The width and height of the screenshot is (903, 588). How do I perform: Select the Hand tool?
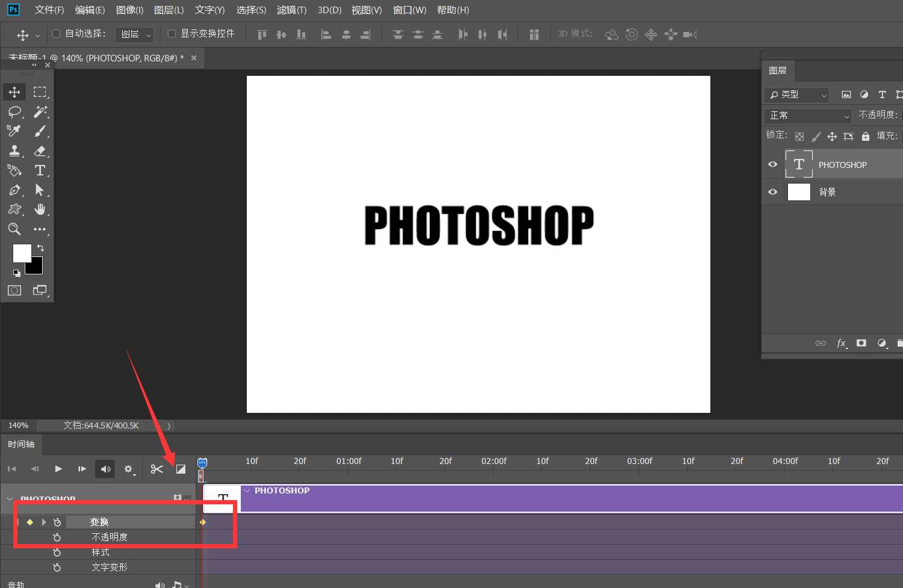(x=40, y=209)
